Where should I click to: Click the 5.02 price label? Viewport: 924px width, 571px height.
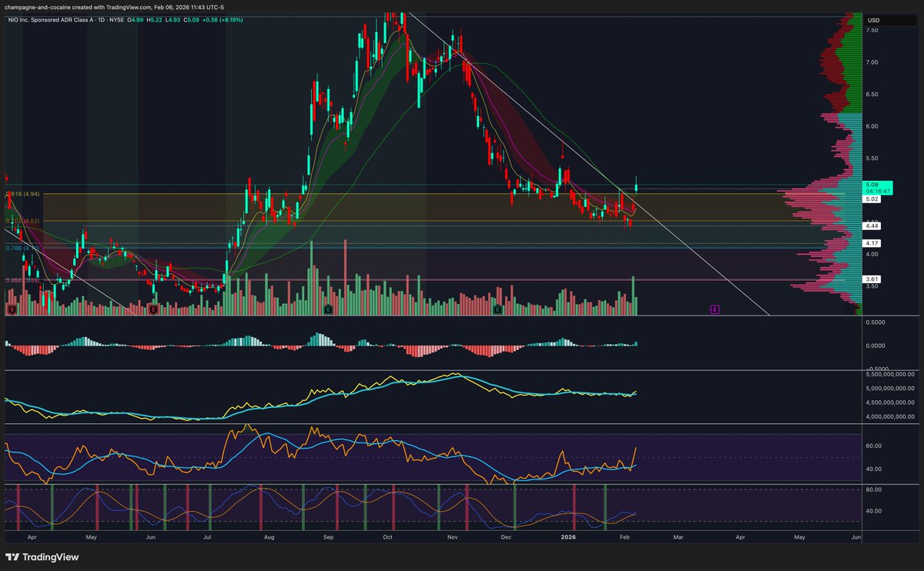(872, 199)
